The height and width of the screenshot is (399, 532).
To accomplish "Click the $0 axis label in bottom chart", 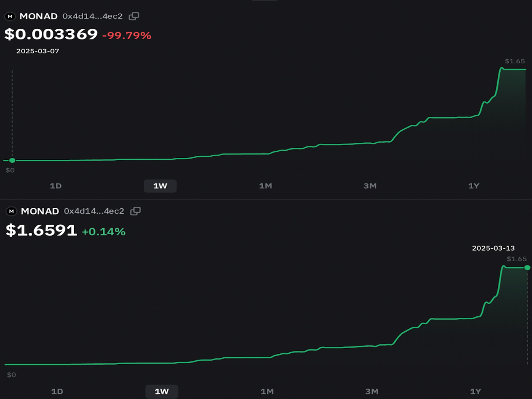I will click(x=12, y=375).
